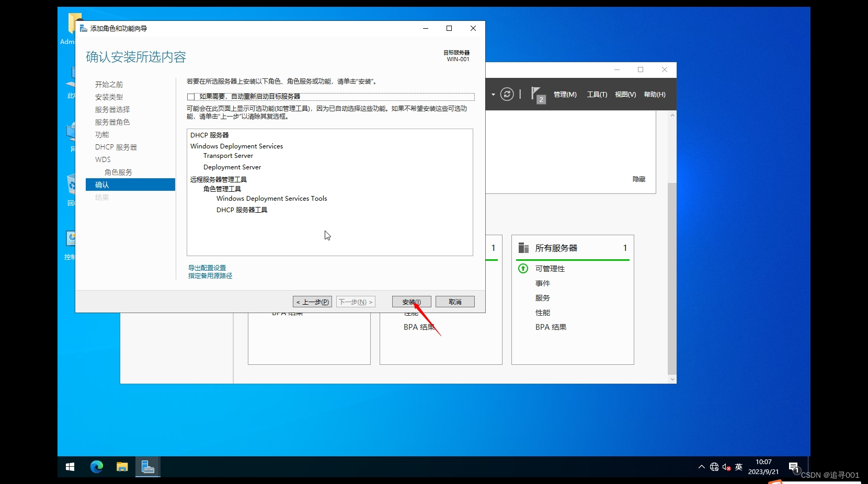Open the Windows Start menu
The width and height of the screenshot is (868, 484).
point(70,467)
